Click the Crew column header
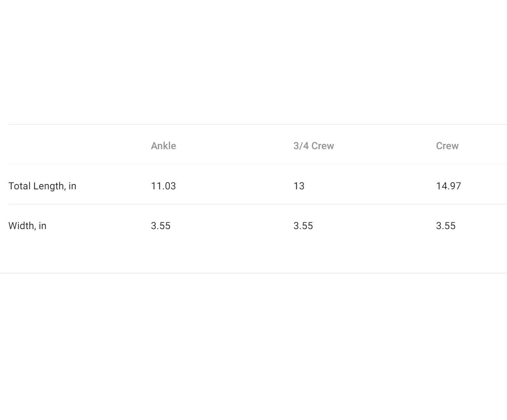This screenshot has height=420, width=507. coord(447,146)
